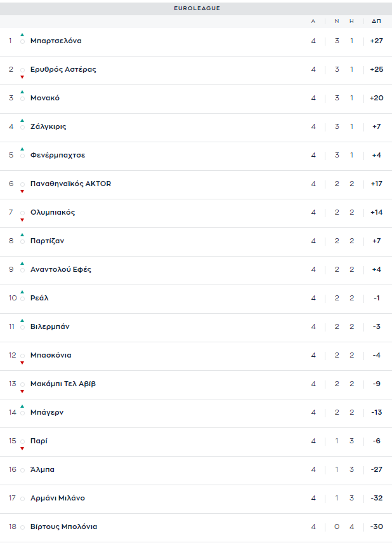392x543 pixels.
Task: Open the Αναντολού Εφές team page
Action: tap(61, 269)
